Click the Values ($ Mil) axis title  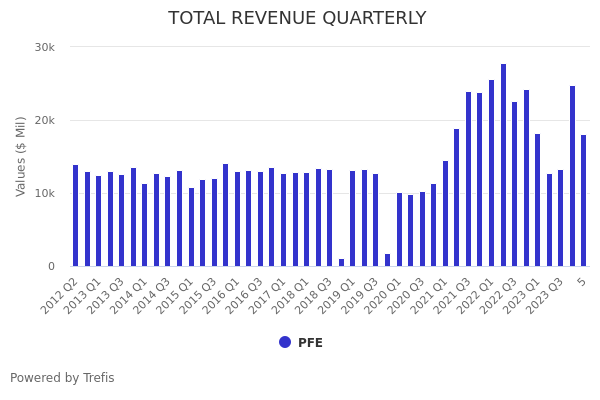point(21,156)
